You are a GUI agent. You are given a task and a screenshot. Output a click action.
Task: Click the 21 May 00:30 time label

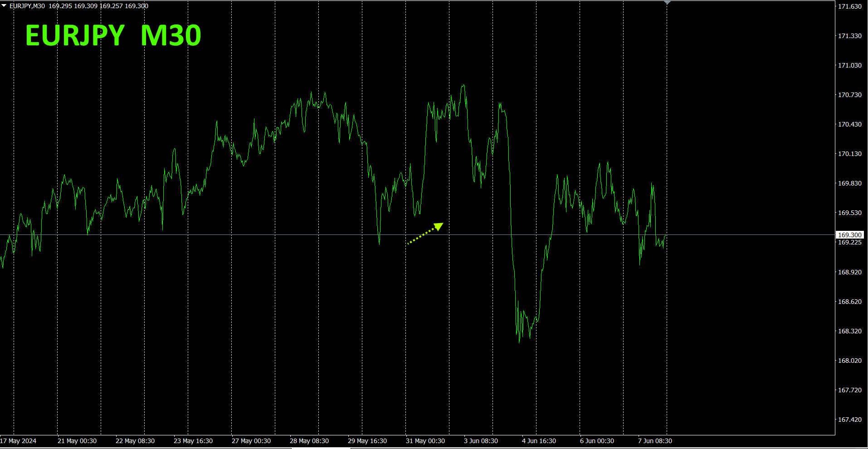tap(77, 441)
